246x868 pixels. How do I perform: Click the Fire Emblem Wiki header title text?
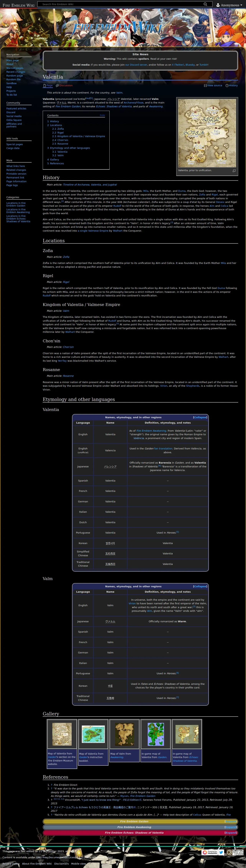pyautogui.click(x=19, y=5)
